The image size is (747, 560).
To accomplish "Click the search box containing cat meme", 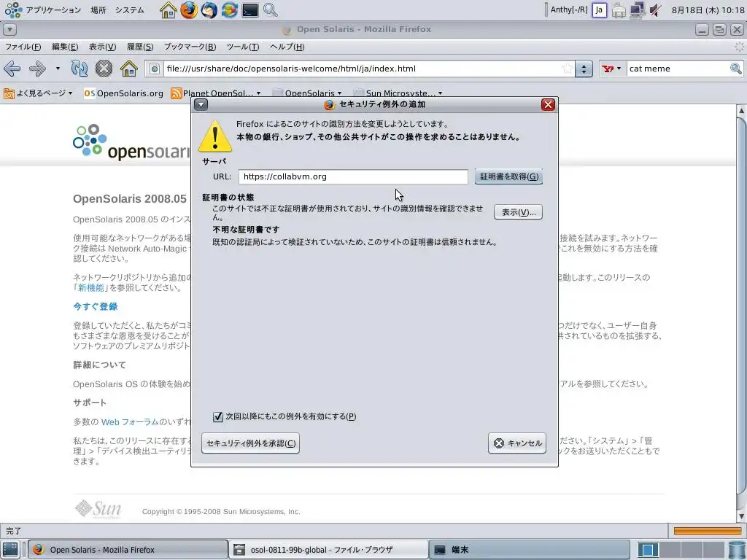I will click(678, 69).
